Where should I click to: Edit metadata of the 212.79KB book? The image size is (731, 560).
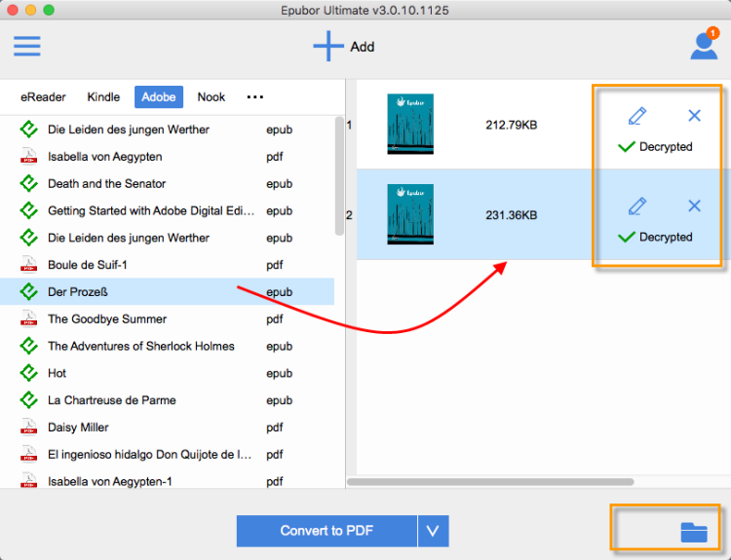(637, 116)
